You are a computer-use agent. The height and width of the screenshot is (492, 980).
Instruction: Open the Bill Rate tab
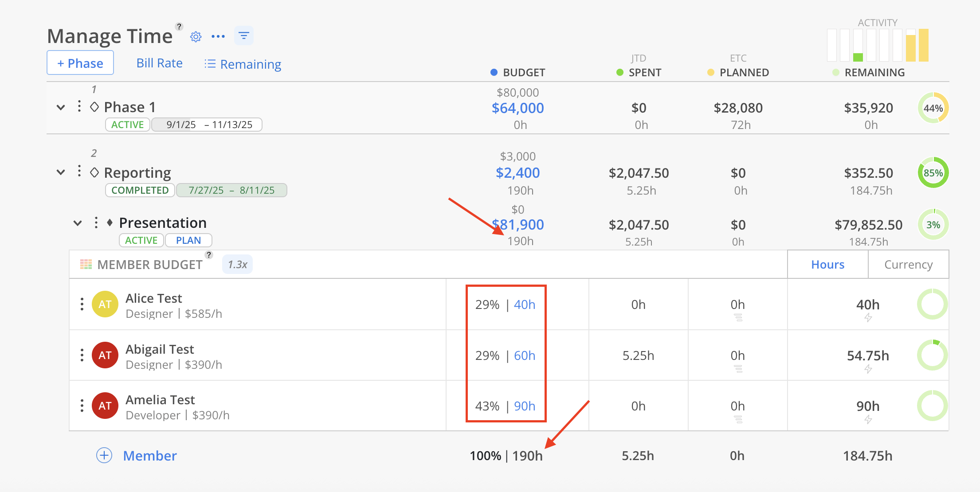pyautogui.click(x=159, y=63)
